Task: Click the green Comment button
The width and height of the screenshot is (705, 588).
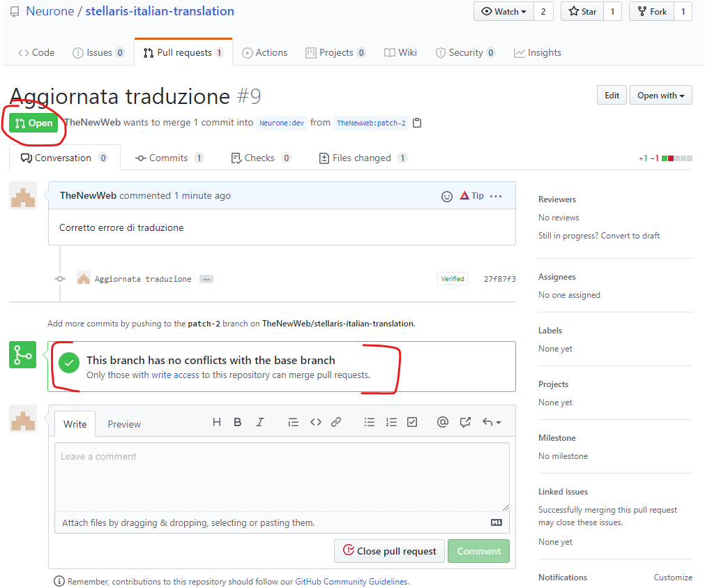Action: (x=479, y=551)
